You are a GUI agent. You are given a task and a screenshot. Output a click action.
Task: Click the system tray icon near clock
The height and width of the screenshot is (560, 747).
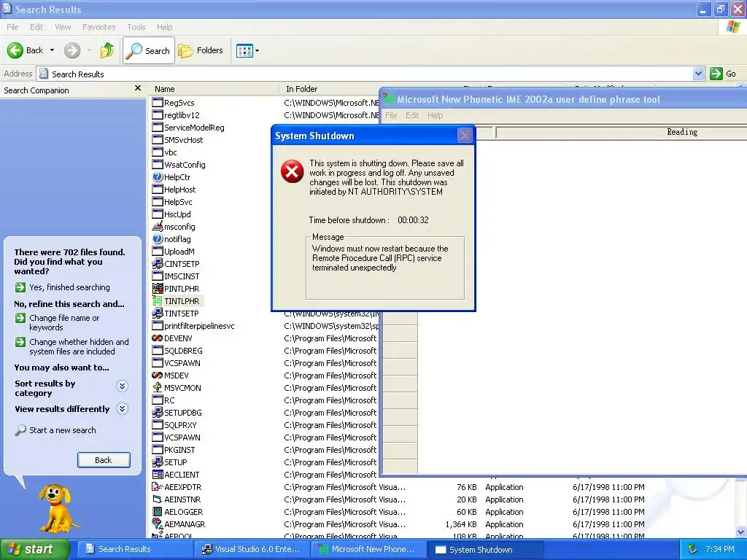tap(693, 549)
